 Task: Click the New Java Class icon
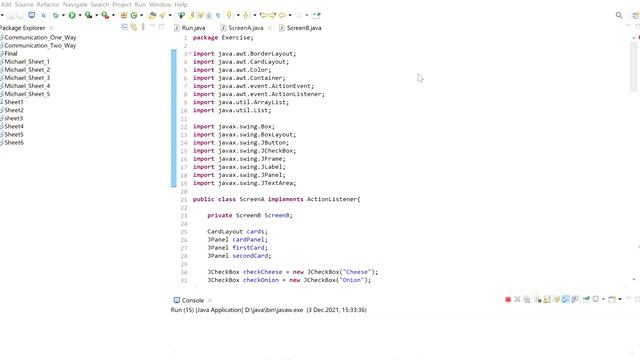coord(134,15)
